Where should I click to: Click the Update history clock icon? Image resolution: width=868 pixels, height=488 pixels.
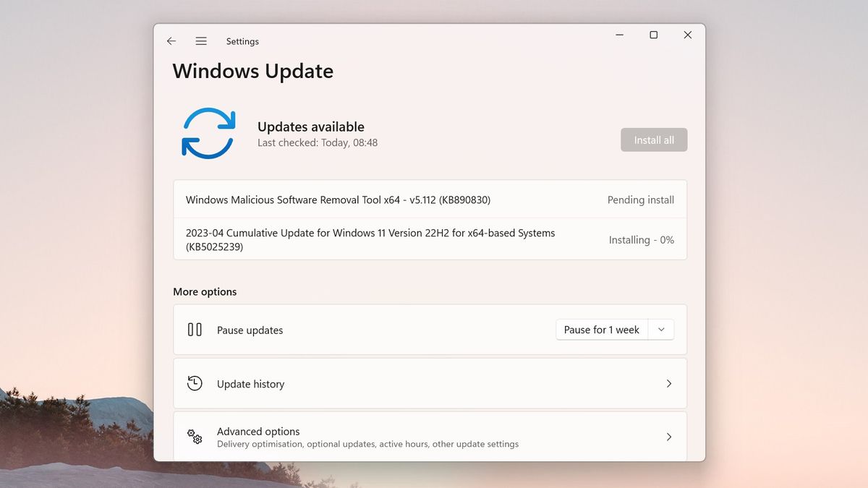[195, 383]
